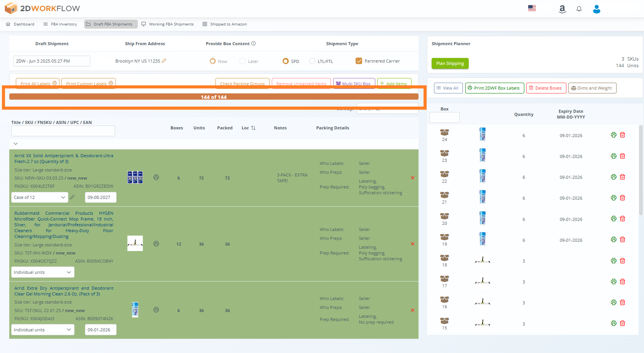Open Dims and Weight settings
This screenshot has height=353, width=644.
click(x=592, y=88)
